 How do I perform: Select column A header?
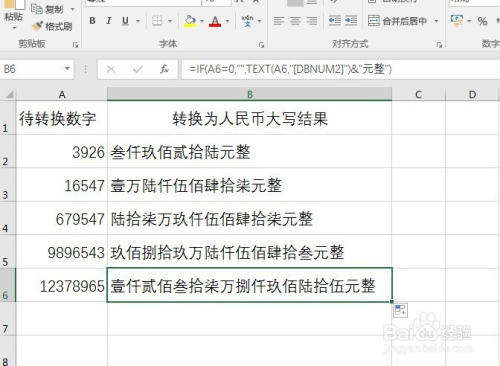pyautogui.click(x=62, y=95)
